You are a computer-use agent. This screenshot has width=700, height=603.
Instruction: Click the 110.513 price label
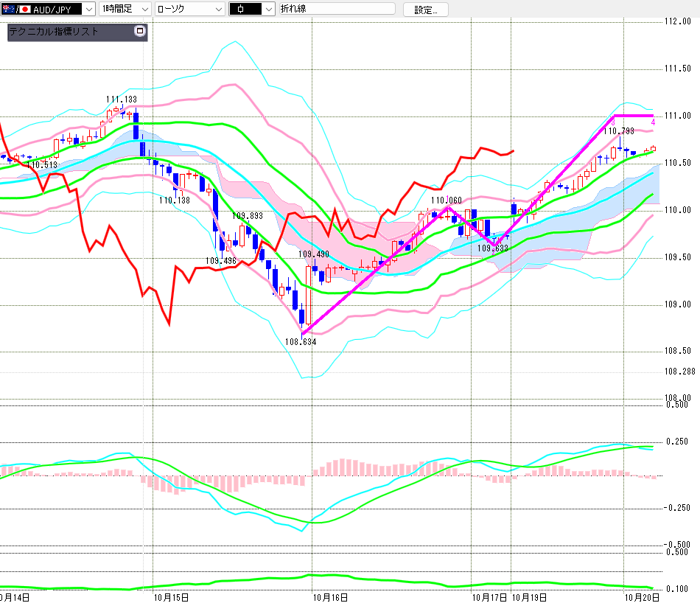click(42, 165)
